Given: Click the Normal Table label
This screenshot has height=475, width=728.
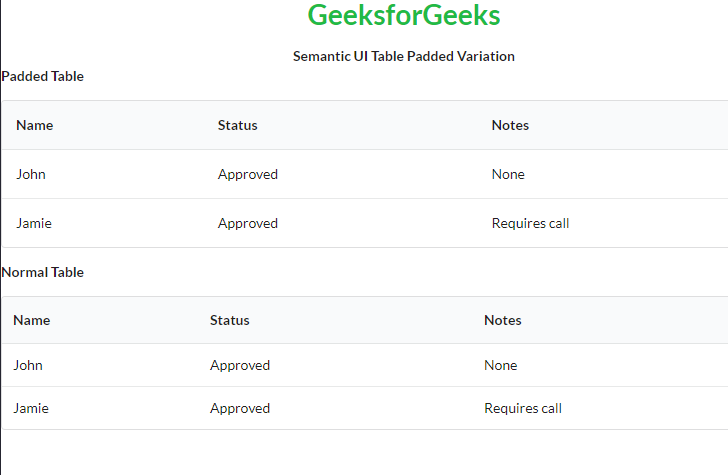Looking at the screenshot, I should click(43, 272).
